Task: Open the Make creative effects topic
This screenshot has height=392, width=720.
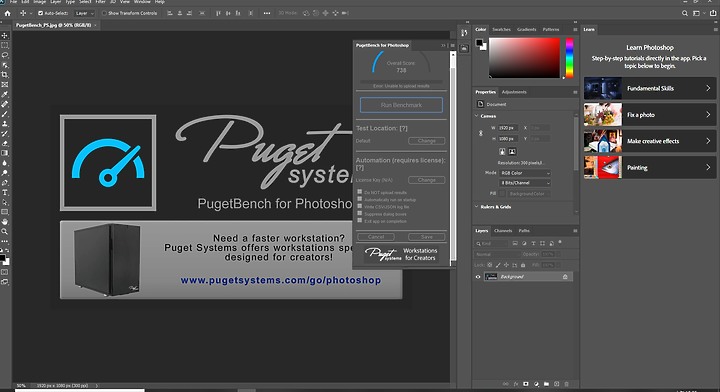Action: point(650,141)
